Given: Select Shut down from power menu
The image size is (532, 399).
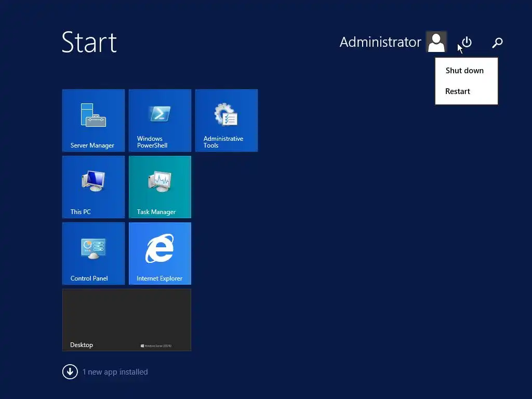Looking at the screenshot, I should [x=466, y=71].
